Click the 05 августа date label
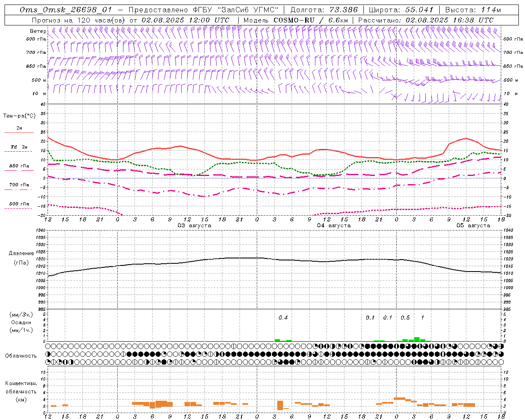 click(x=473, y=226)
